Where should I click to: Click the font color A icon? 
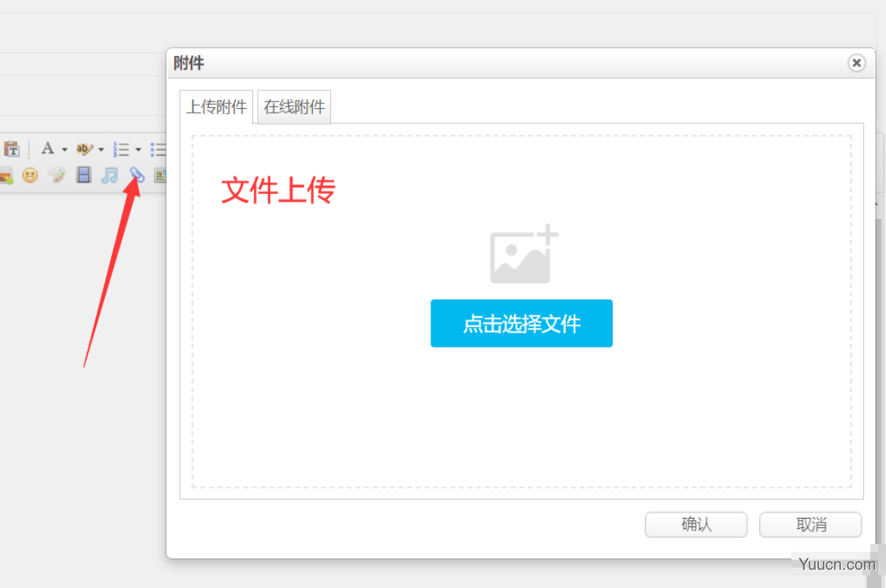click(48, 149)
